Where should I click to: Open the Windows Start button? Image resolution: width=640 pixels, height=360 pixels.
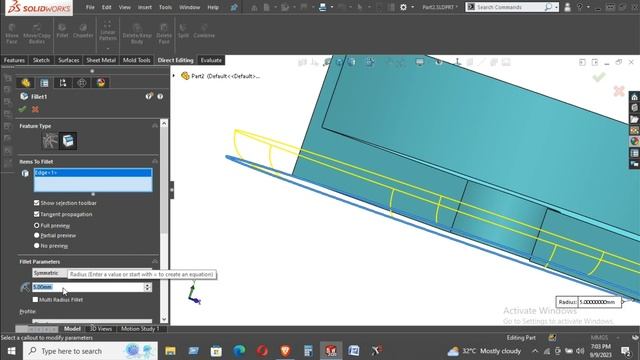[x=11, y=351]
